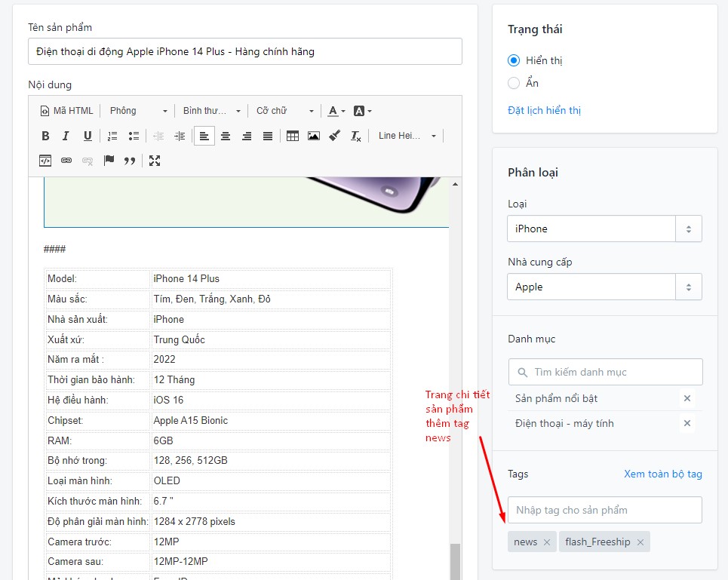Toggle underline formatting

[x=88, y=136]
